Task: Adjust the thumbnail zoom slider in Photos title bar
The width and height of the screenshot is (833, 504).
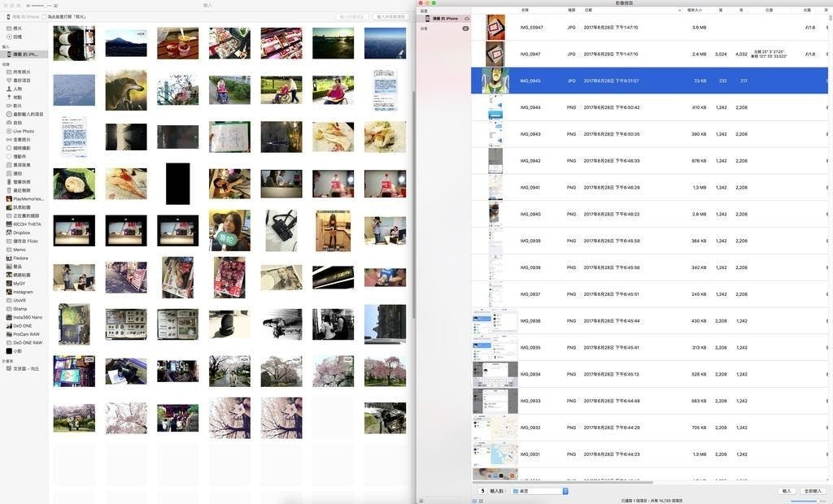Action: [x=41, y=6]
